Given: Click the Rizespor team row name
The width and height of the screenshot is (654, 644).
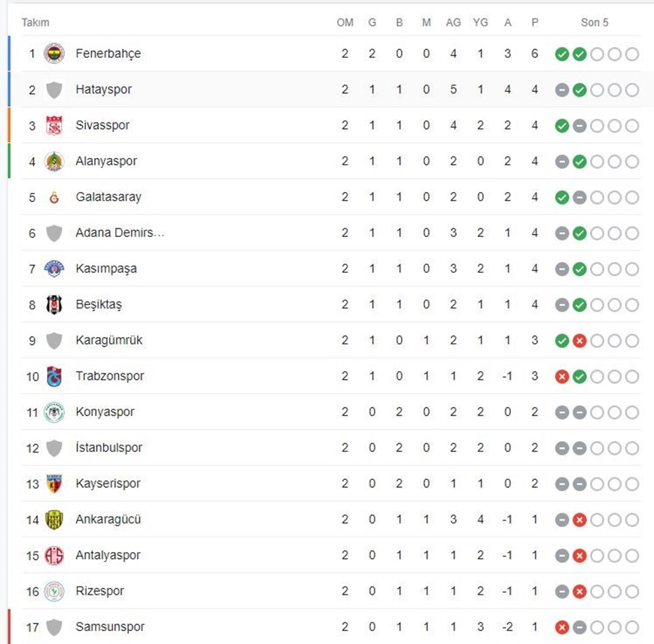Looking at the screenshot, I should tap(99, 591).
